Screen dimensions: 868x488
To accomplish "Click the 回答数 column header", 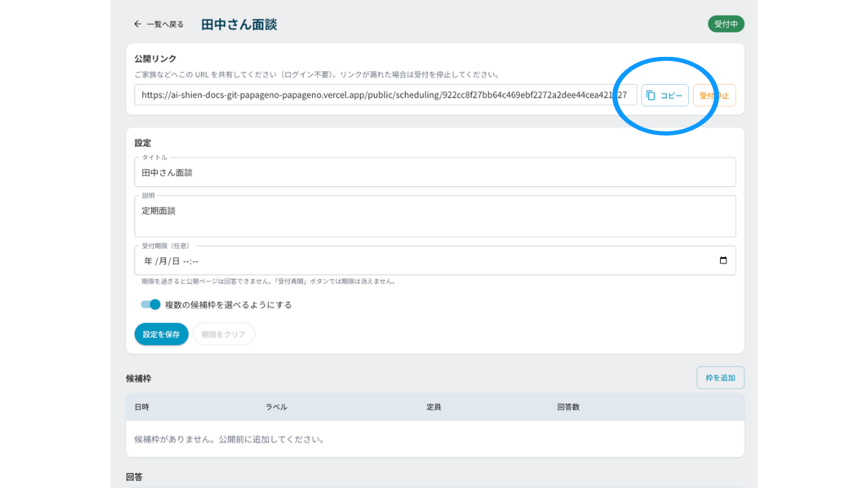I will 568,407.
